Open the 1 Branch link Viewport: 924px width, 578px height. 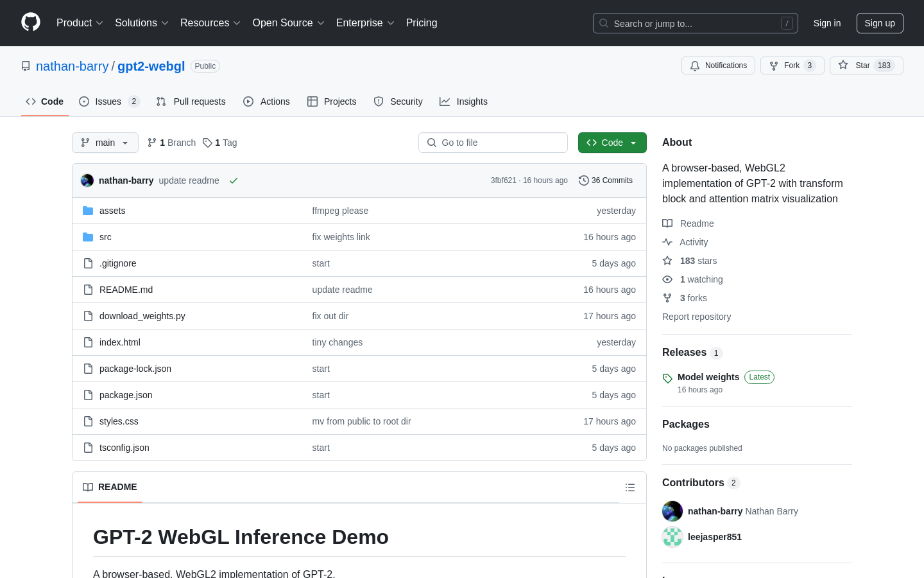coord(171,143)
